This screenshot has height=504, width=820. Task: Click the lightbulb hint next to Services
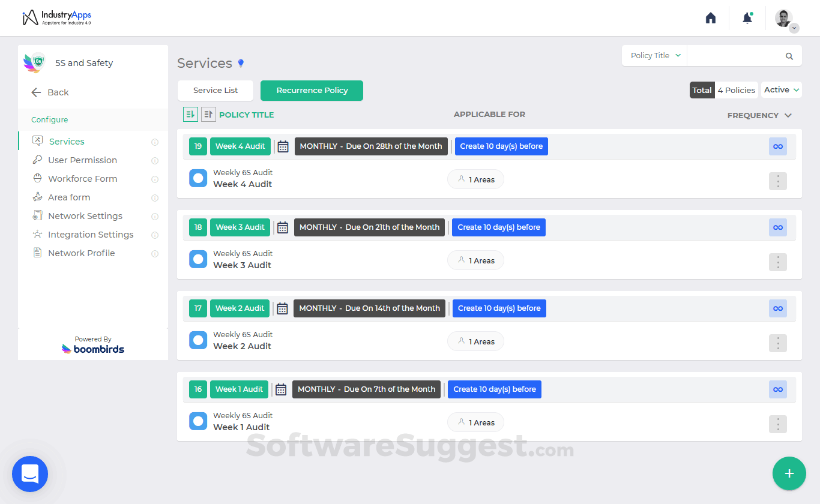(x=241, y=64)
